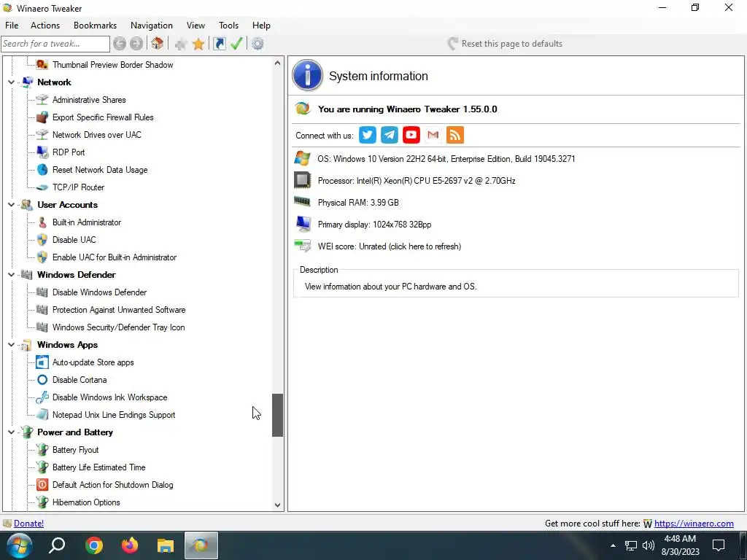Open the Help menu
Screen dimensions: 747x560
(x=261, y=26)
